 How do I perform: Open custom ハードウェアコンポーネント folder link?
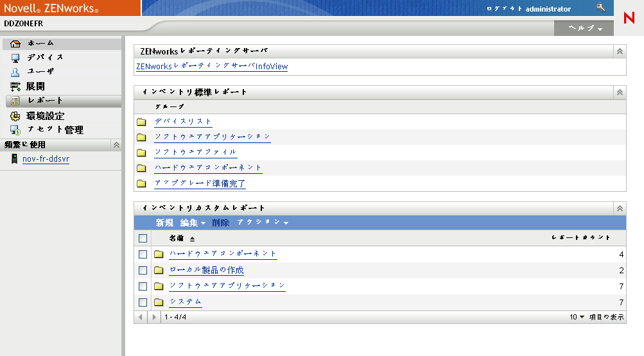pos(223,253)
